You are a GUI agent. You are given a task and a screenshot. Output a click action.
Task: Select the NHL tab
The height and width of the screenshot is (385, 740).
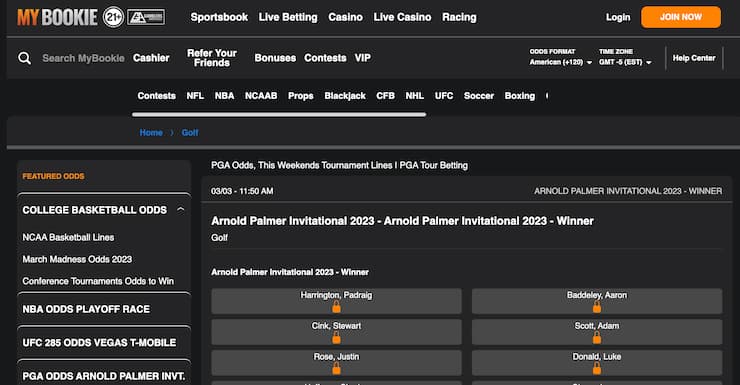pos(414,96)
